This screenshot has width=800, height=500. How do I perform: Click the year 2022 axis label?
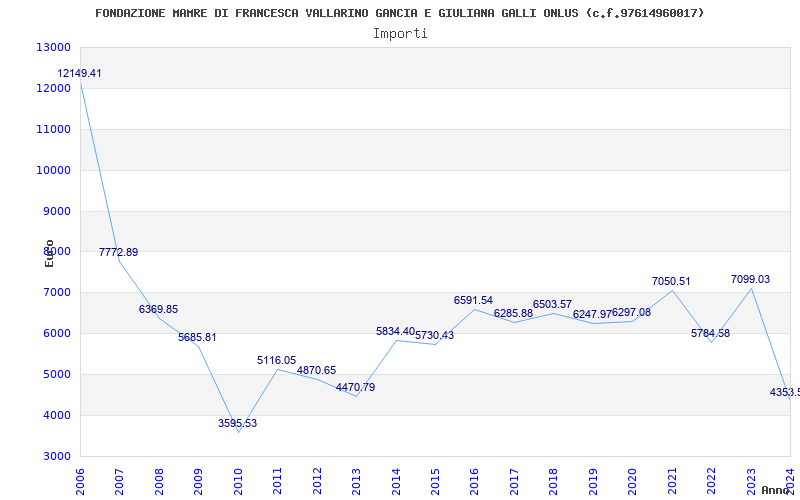click(x=712, y=482)
